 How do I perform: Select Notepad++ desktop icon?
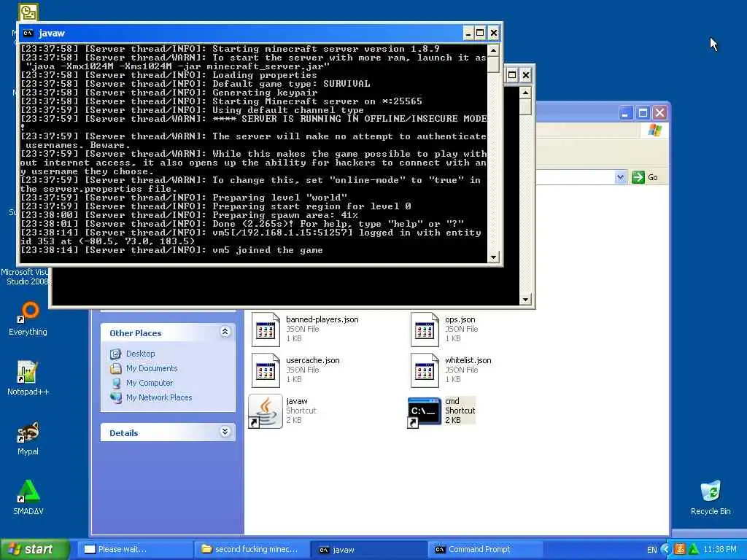pyautogui.click(x=27, y=372)
